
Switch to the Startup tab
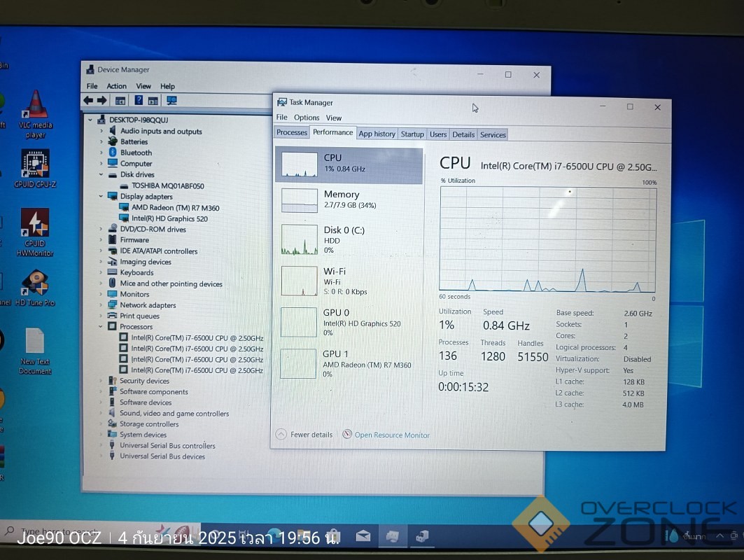pos(412,134)
